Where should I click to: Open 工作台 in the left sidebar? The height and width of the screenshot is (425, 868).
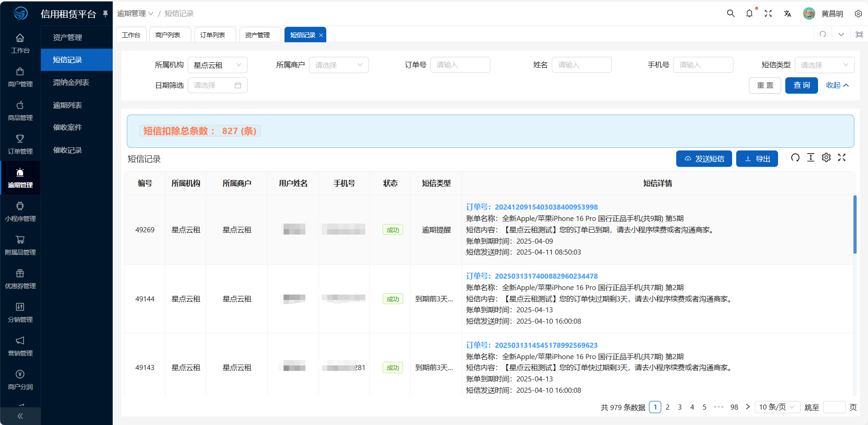(x=20, y=43)
